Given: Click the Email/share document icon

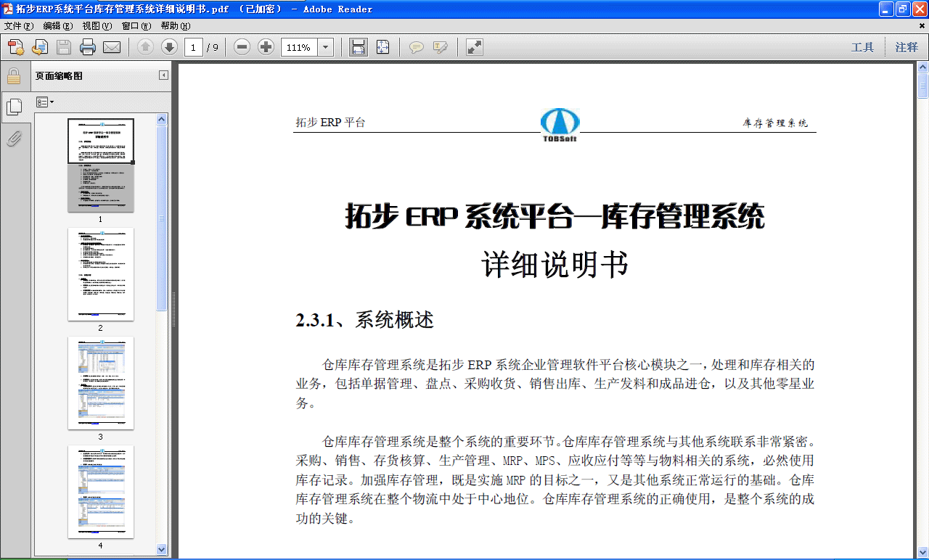Looking at the screenshot, I should 111,46.
